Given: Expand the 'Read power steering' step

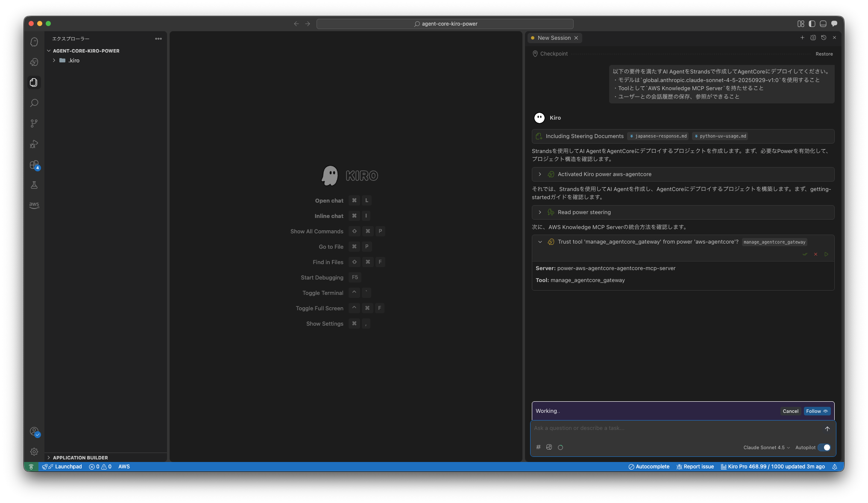Looking at the screenshot, I should (540, 212).
